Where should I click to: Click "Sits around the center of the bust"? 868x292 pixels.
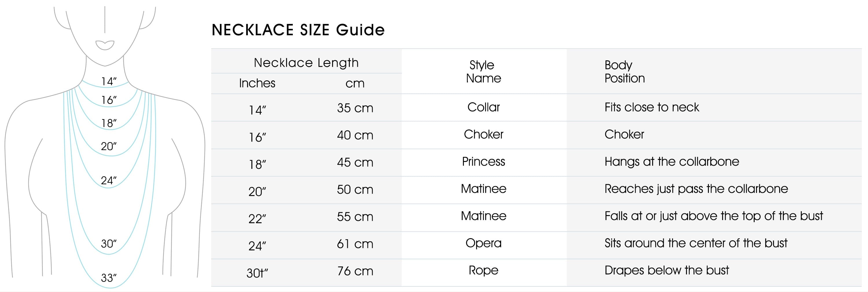tap(696, 243)
